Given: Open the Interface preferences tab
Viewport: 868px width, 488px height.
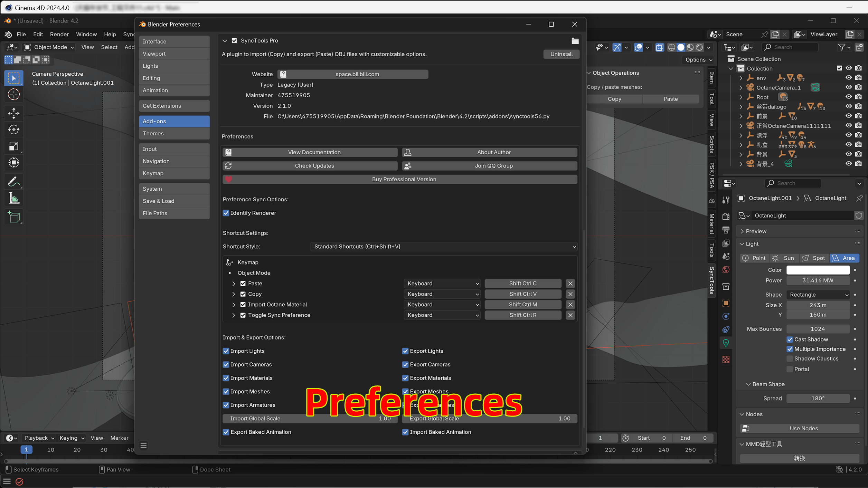Looking at the screenshot, I should click(x=174, y=41).
